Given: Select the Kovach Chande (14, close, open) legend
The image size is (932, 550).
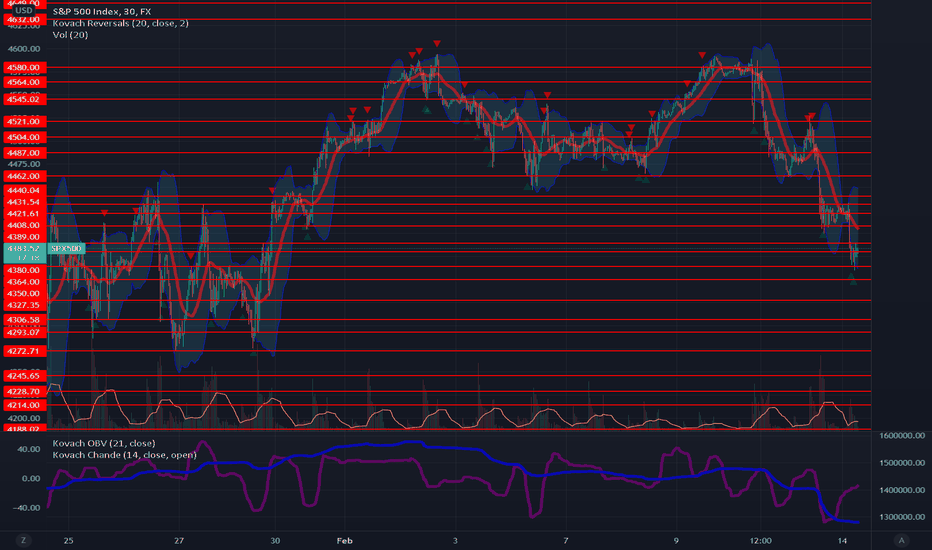Looking at the screenshot, I should [x=124, y=455].
